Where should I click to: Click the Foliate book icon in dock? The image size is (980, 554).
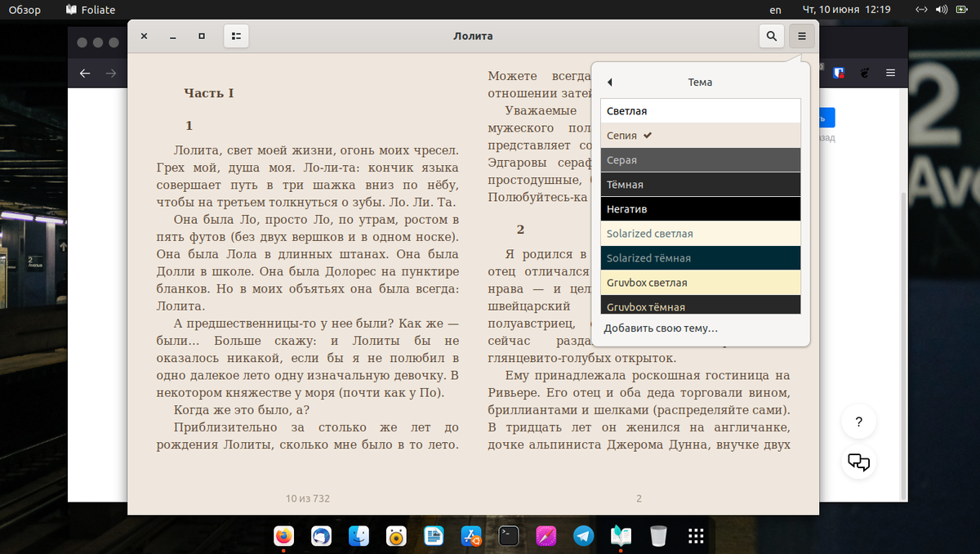tap(621, 536)
